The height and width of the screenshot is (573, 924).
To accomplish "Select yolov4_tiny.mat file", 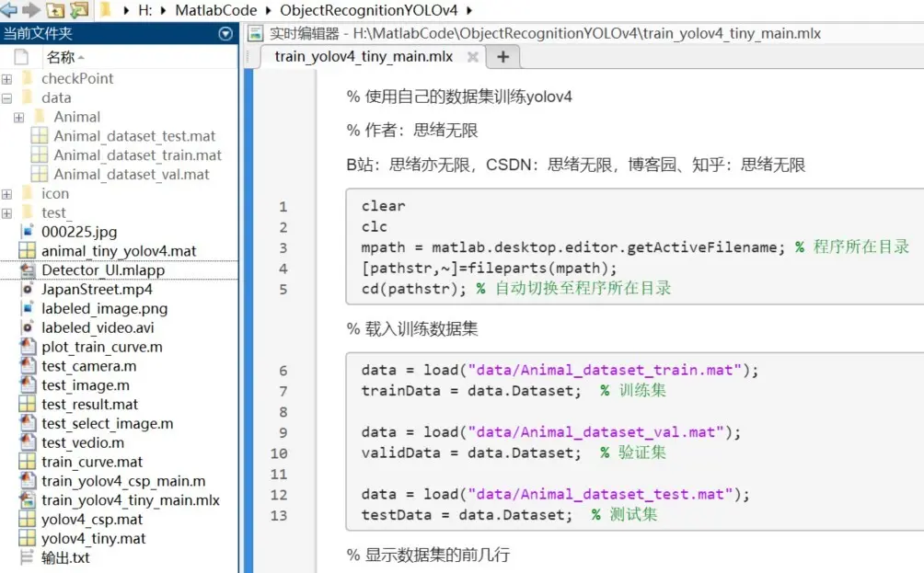I will point(93,538).
